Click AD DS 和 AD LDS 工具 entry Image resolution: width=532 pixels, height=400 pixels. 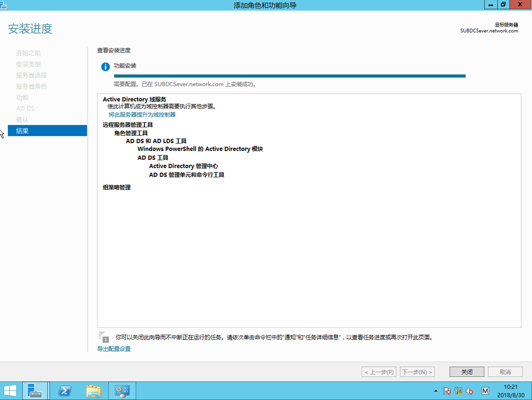tap(156, 141)
